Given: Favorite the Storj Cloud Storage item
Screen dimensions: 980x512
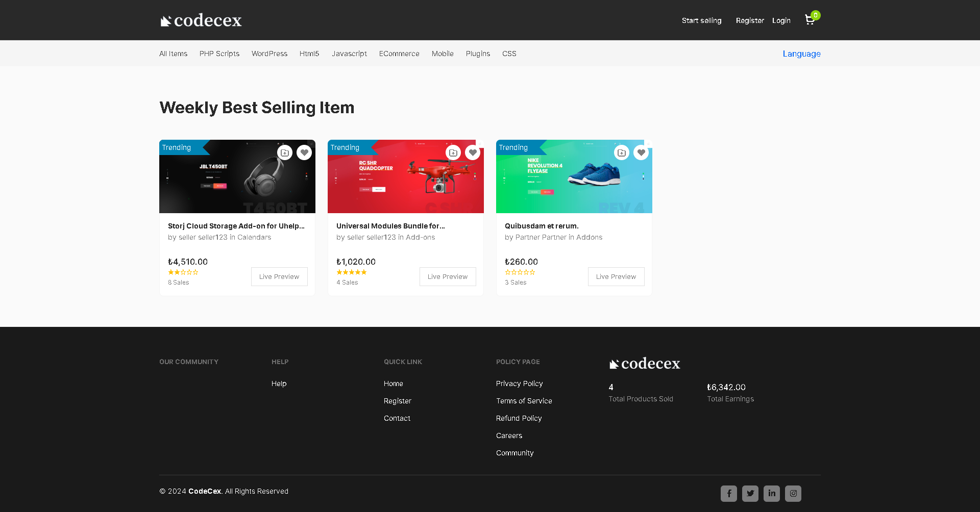Looking at the screenshot, I should [304, 152].
